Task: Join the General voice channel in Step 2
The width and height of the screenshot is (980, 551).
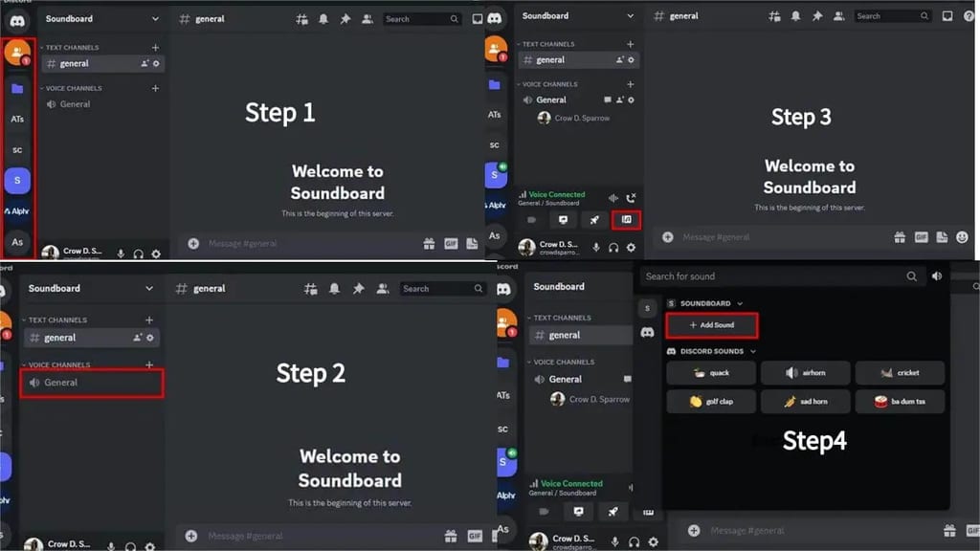Action: pos(92,383)
